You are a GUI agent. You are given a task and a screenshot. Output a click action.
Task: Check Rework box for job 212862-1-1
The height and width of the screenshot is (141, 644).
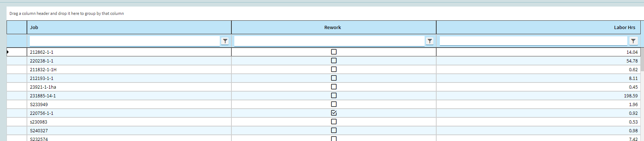click(334, 52)
